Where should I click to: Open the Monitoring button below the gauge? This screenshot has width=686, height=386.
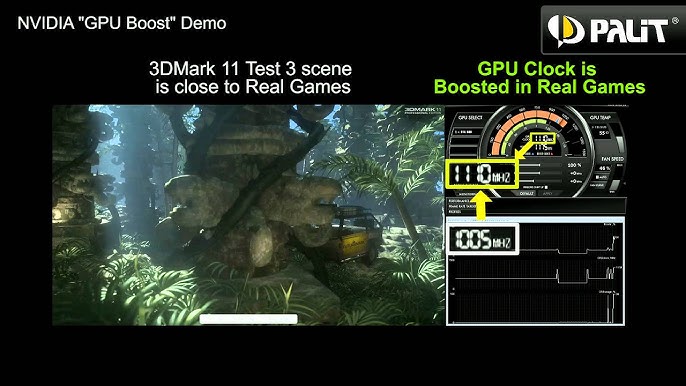[x=467, y=194]
